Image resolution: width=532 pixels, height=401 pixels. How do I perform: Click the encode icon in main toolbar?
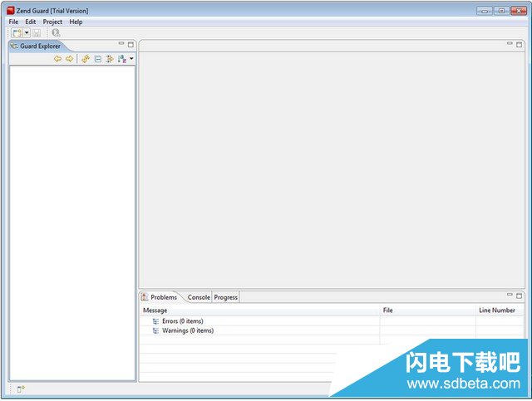point(56,32)
